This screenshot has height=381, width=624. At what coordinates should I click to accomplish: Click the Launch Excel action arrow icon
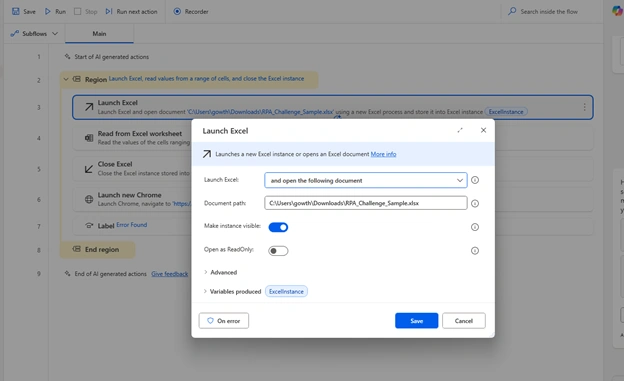coord(89,107)
